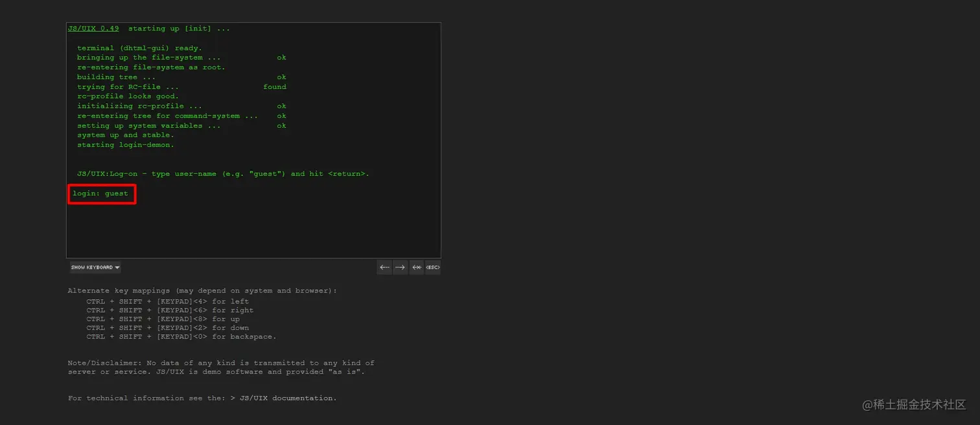The height and width of the screenshot is (425, 980).
Task: Click the 'terminal (dhtml-gui) ready.' line
Action: pyautogui.click(x=139, y=48)
